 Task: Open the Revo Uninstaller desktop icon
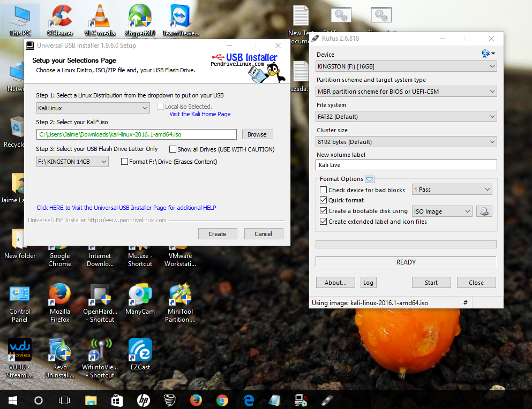(59, 359)
